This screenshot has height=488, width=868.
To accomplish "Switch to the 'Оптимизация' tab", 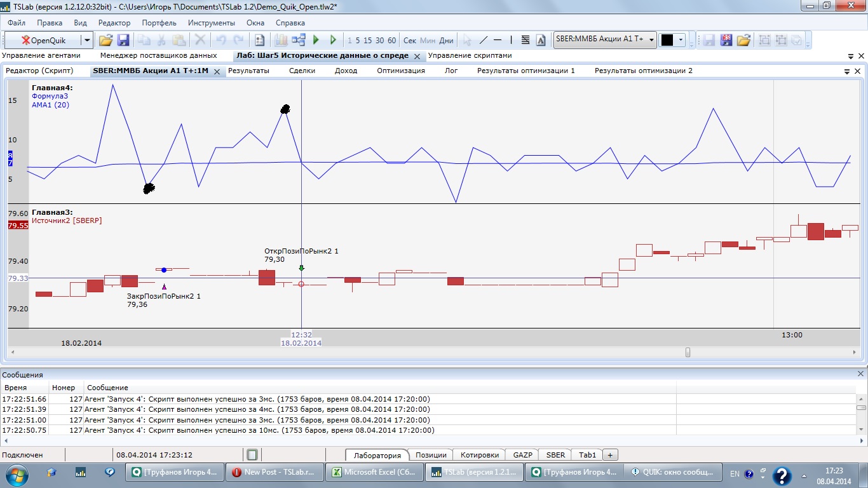I will [400, 71].
